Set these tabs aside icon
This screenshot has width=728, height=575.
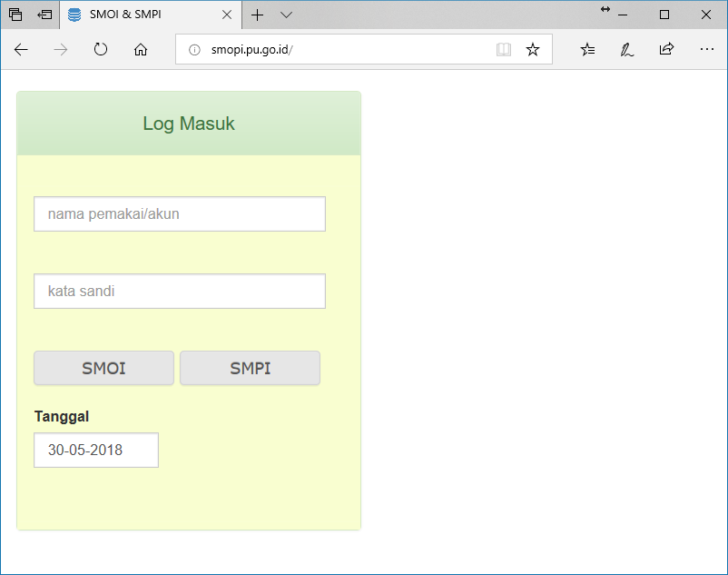point(44,15)
